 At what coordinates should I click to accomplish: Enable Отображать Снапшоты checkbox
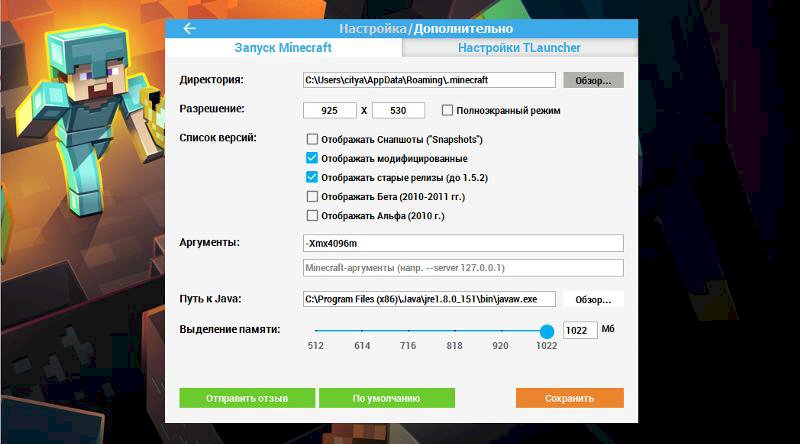pyautogui.click(x=312, y=139)
